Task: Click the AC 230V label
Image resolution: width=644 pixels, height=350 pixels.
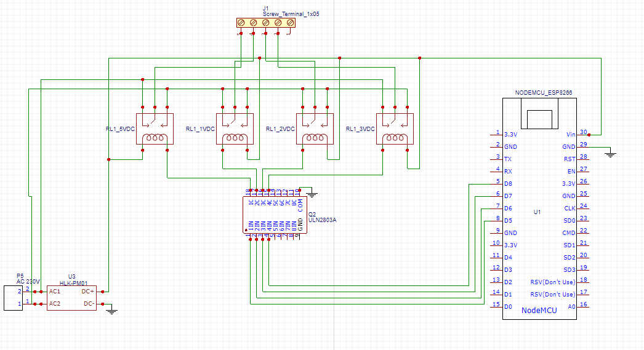Action: click(28, 282)
